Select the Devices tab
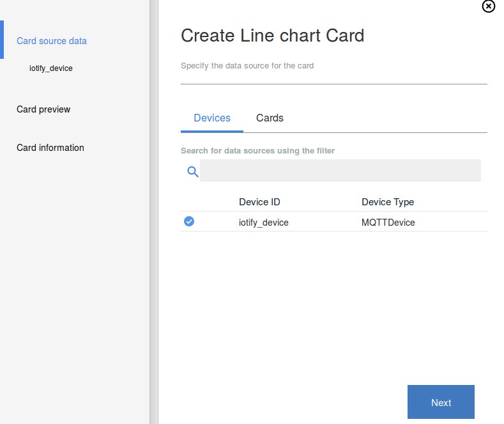This screenshot has height=424, width=504. (212, 118)
